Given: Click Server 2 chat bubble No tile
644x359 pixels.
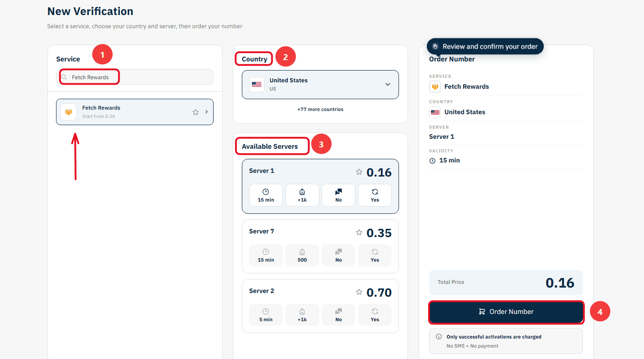Looking at the screenshot, I should [x=338, y=315].
